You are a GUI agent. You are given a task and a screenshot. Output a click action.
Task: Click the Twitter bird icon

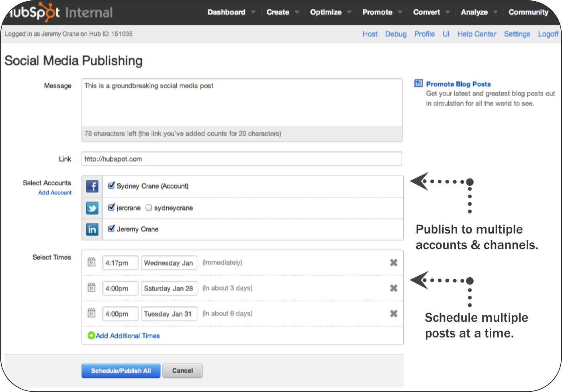(92, 208)
